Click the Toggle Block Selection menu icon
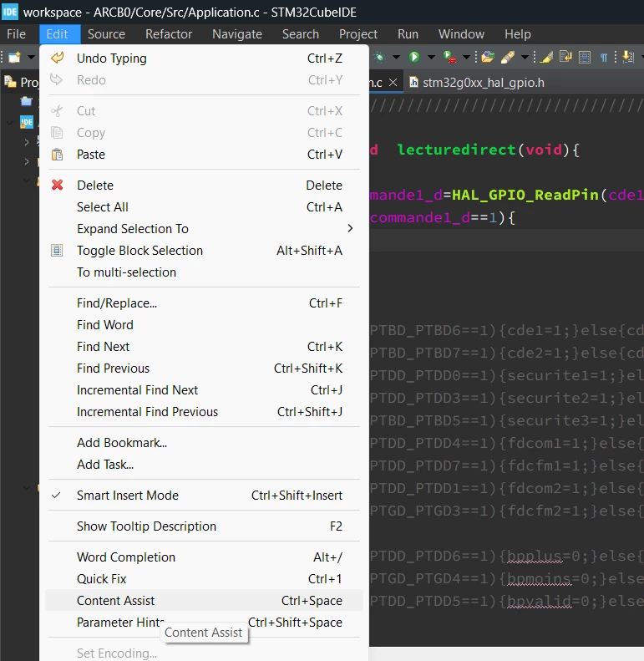 57,251
